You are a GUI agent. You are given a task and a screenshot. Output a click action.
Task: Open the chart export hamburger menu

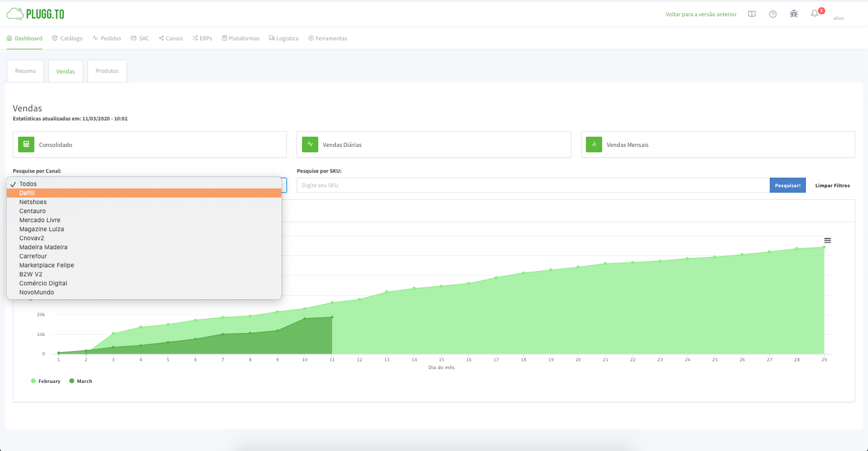pyautogui.click(x=827, y=240)
